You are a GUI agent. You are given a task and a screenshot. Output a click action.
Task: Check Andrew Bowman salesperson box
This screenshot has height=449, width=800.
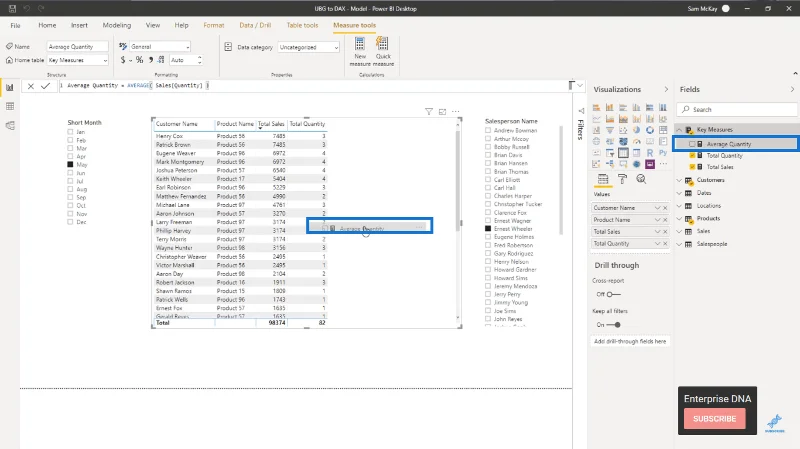pyautogui.click(x=488, y=130)
